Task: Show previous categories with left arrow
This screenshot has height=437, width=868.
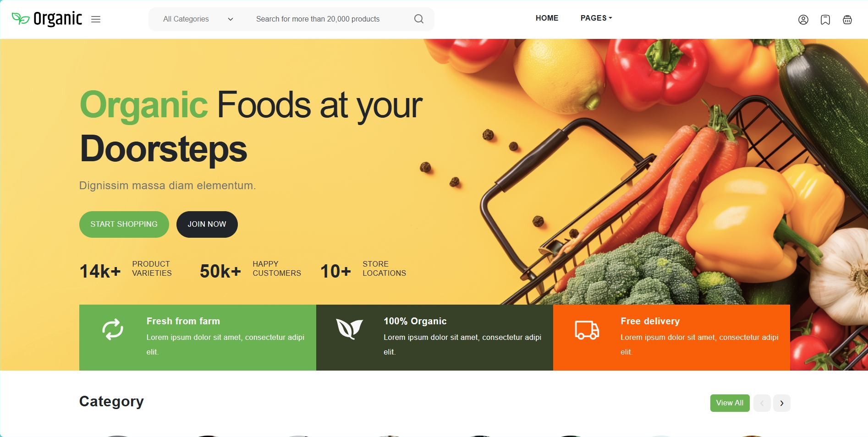Action: [x=762, y=403]
